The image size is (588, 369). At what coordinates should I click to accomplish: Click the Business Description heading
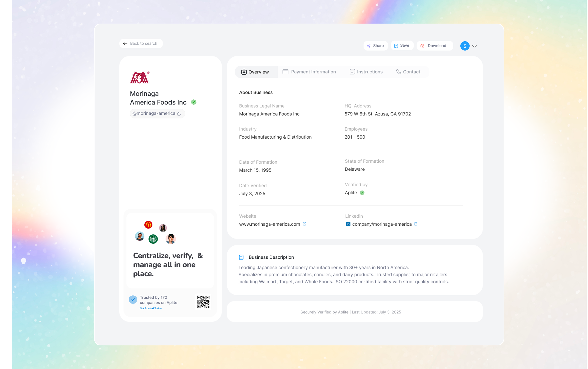[271, 257]
